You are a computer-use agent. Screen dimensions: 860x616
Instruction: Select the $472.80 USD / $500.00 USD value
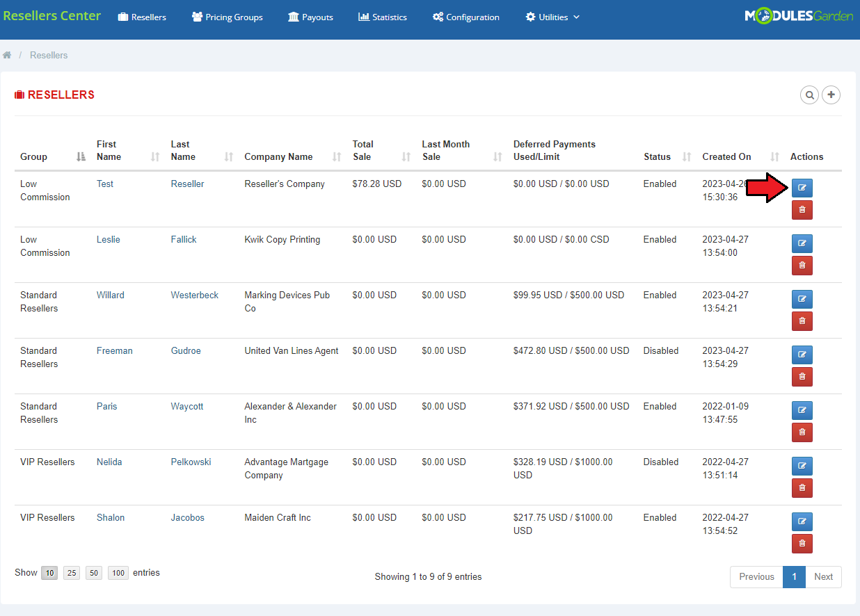(571, 350)
